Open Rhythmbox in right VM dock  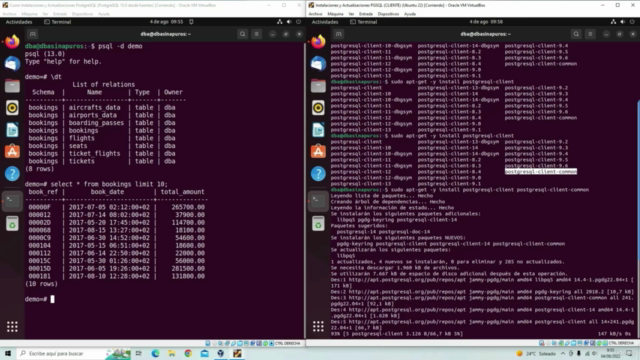tap(318, 108)
